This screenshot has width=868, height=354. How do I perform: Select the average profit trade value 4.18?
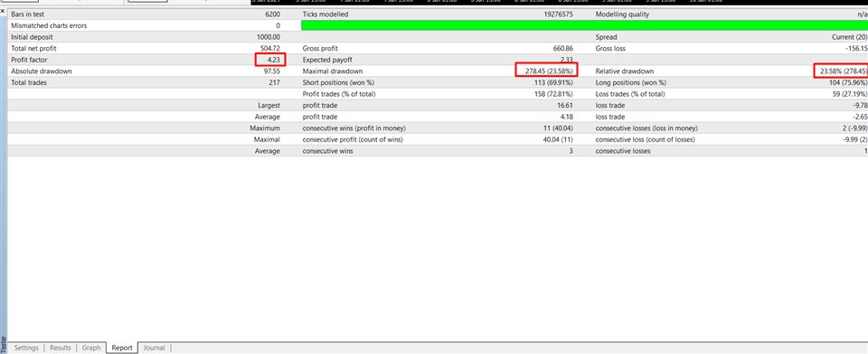point(566,117)
